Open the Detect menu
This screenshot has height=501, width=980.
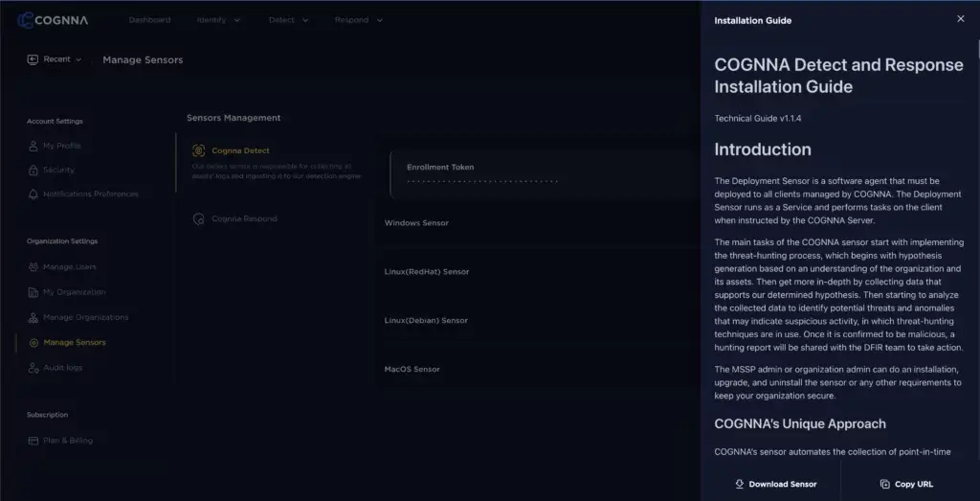281,20
